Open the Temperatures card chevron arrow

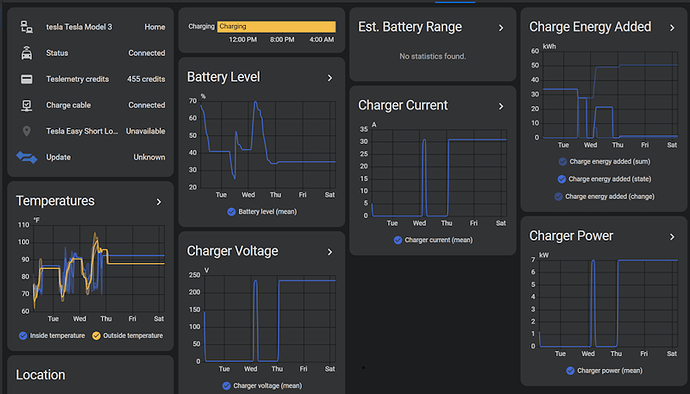(159, 202)
